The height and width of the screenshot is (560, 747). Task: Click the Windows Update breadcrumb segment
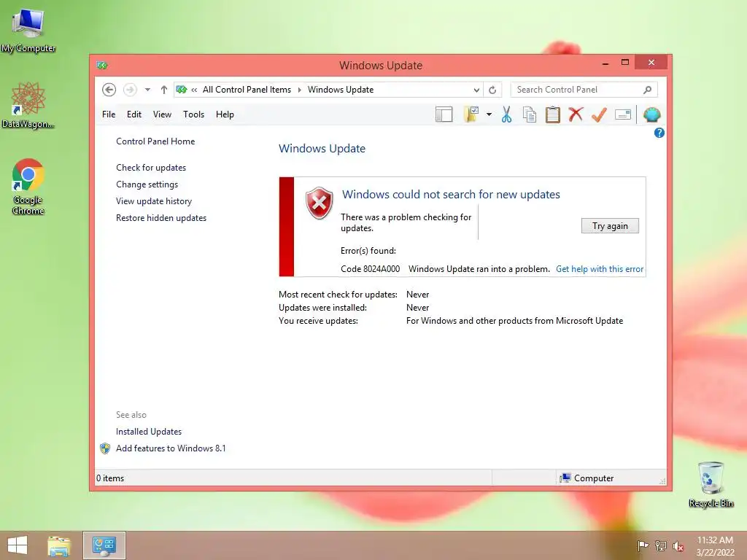click(341, 90)
